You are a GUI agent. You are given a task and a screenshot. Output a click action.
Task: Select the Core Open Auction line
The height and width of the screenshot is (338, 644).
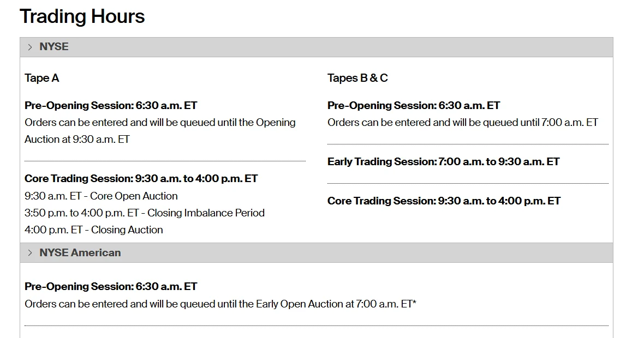[x=101, y=196]
